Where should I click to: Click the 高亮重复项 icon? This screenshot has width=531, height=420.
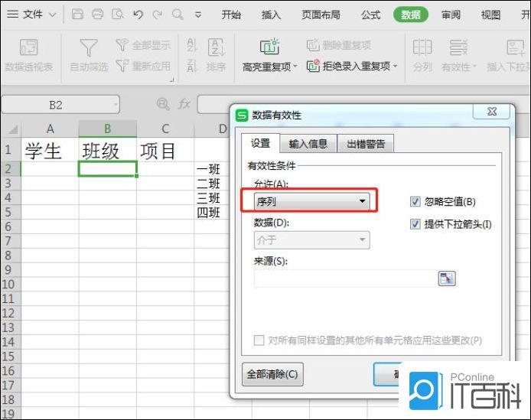click(x=269, y=47)
